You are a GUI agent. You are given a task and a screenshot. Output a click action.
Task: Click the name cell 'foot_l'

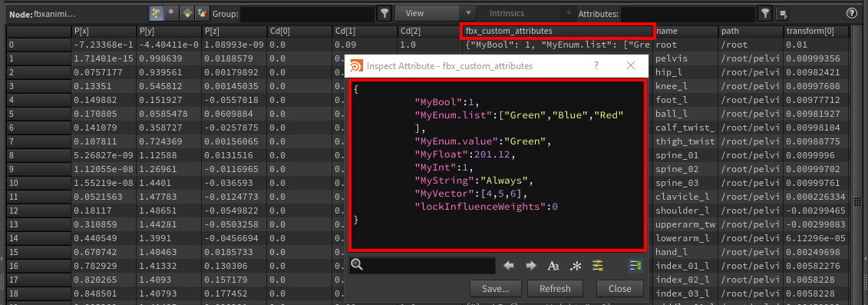tap(685, 100)
